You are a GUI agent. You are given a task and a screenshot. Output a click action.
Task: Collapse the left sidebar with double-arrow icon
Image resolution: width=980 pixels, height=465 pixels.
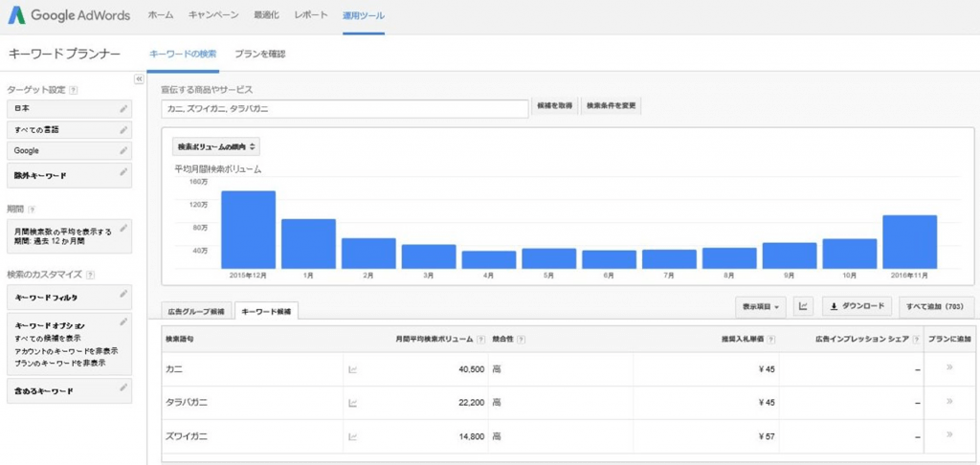(139, 78)
